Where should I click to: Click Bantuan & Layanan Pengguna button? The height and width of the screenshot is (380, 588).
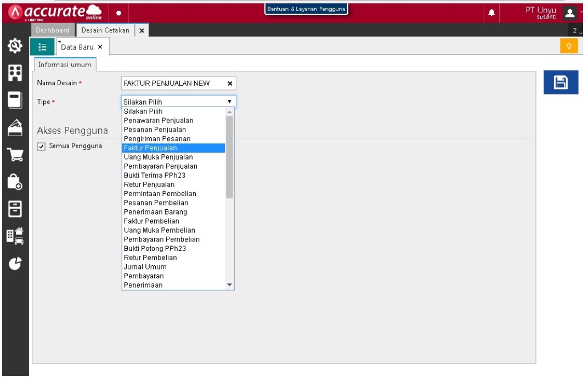(307, 9)
